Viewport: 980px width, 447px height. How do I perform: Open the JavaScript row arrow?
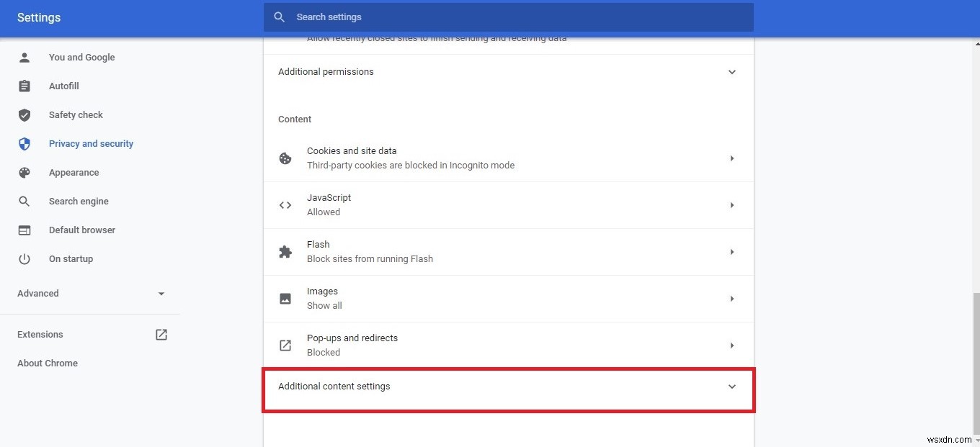(x=732, y=205)
